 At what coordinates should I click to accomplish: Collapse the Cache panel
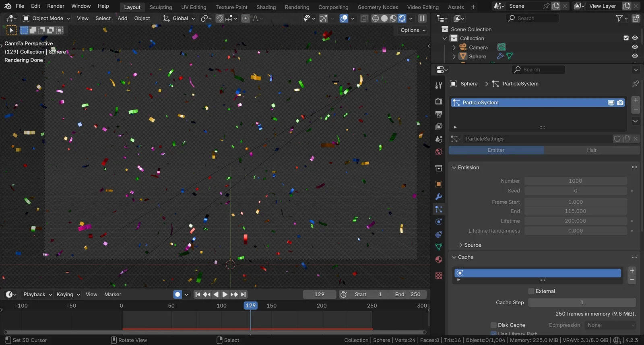(x=454, y=257)
